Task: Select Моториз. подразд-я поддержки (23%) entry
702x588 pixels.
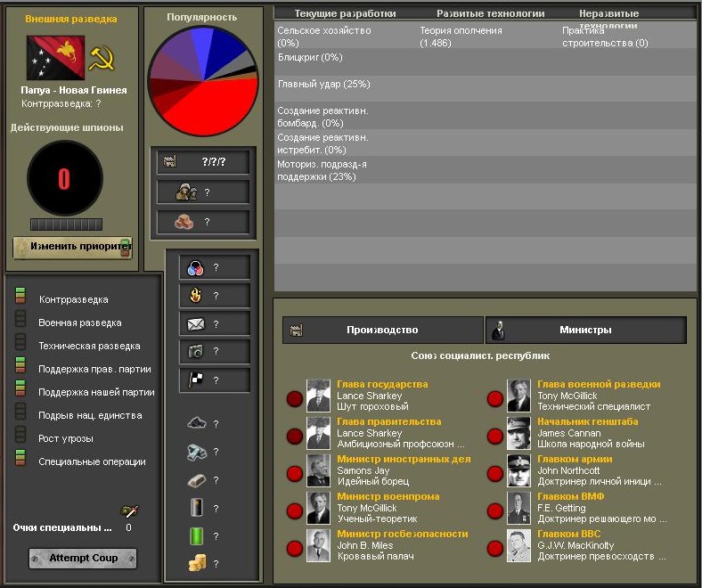Action: point(322,171)
